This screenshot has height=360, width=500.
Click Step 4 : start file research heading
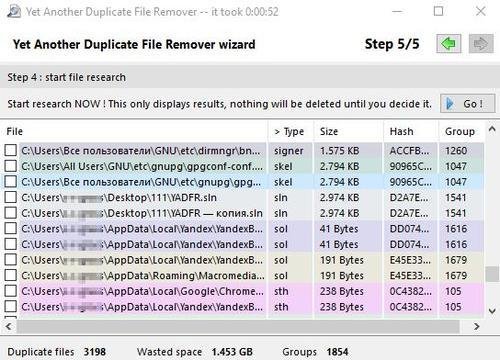67,77
